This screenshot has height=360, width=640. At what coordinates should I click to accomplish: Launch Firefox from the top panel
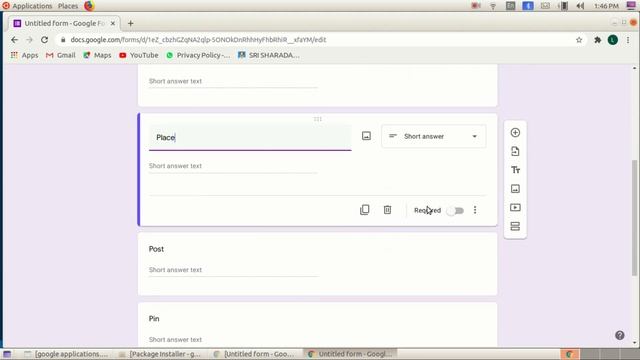point(89,6)
